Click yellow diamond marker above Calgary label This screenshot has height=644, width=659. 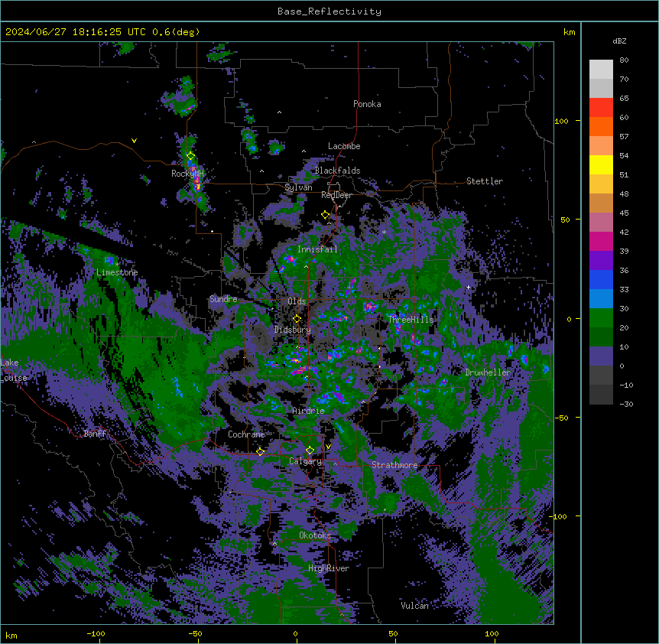(310, 450)
